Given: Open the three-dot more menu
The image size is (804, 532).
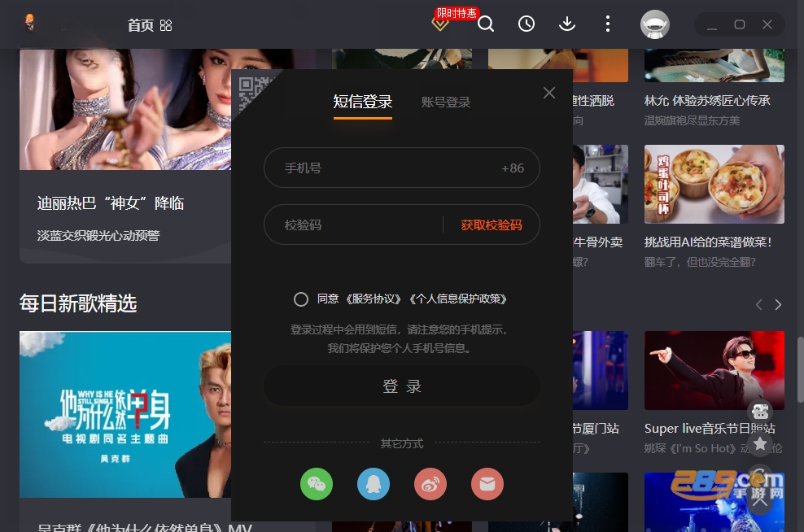Looking at the screenshot, I should coord(608,24).
